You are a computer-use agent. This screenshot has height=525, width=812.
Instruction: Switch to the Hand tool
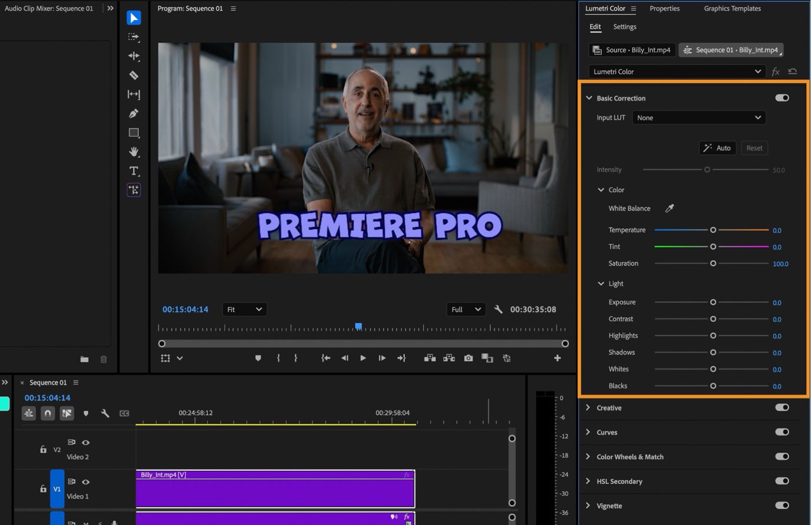click(134, 152)
